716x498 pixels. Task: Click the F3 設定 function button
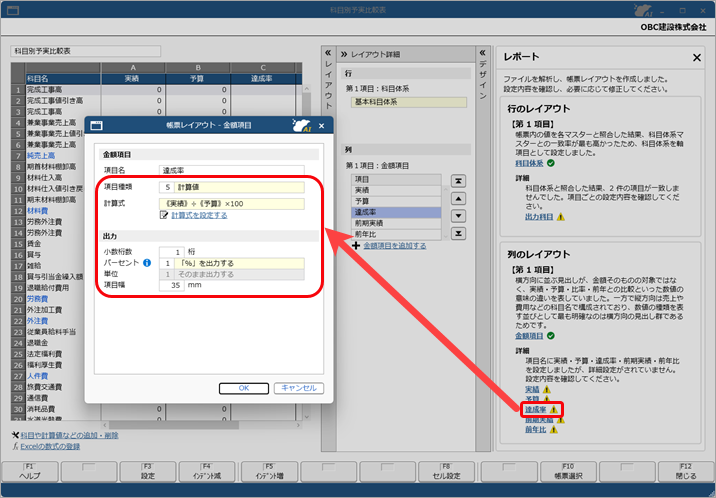point(147,472)
